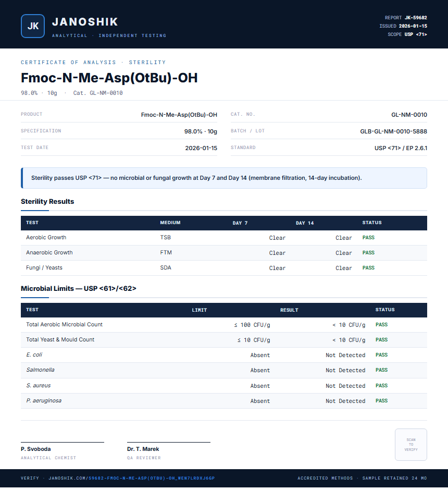Click the LIMIT column header
Viewport: 448px width, 502px height.
coord(200,310)
